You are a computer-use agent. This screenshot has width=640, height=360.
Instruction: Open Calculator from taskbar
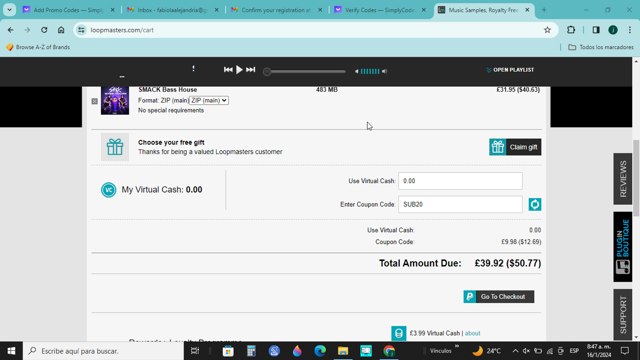(251, 351)
